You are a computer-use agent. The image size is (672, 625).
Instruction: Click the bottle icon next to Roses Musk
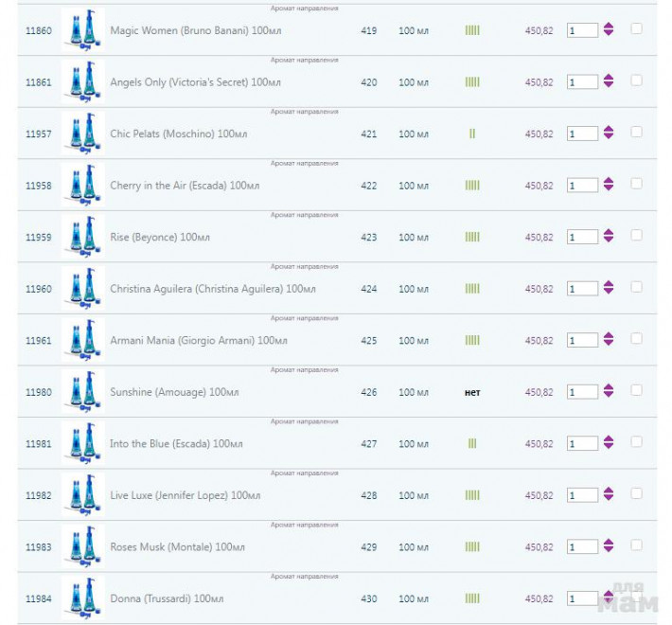[81, 546]
